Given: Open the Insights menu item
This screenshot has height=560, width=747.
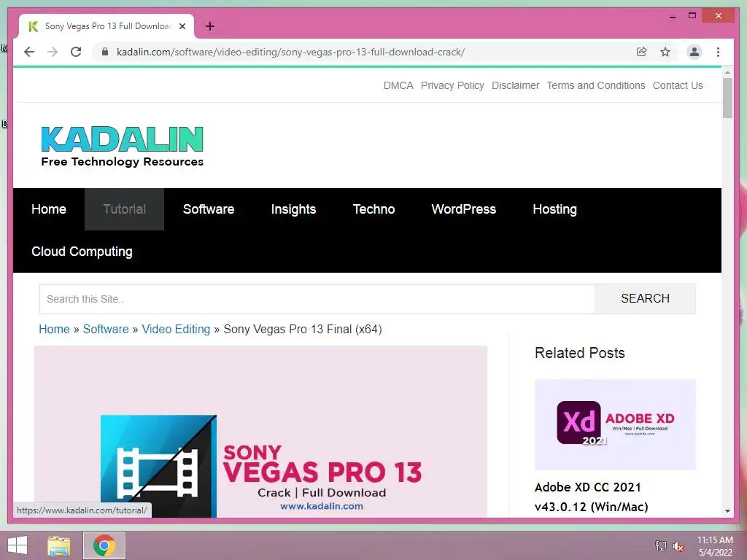Looking at the screenshot, I should [x=293, y=209].
